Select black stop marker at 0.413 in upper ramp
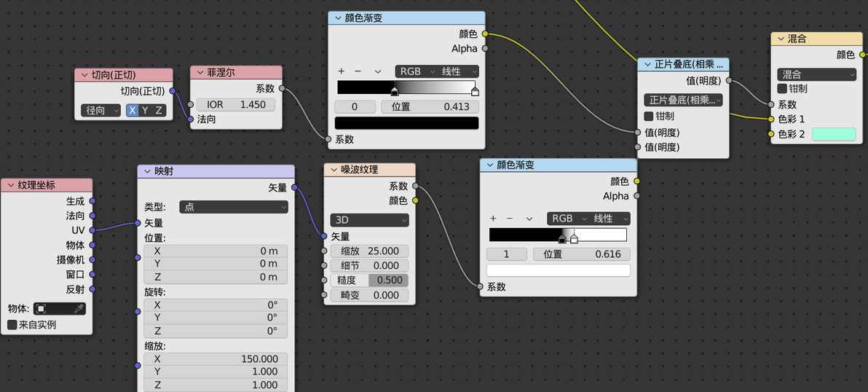This screenshot has height=392, width=868. (x=395, y=91)
